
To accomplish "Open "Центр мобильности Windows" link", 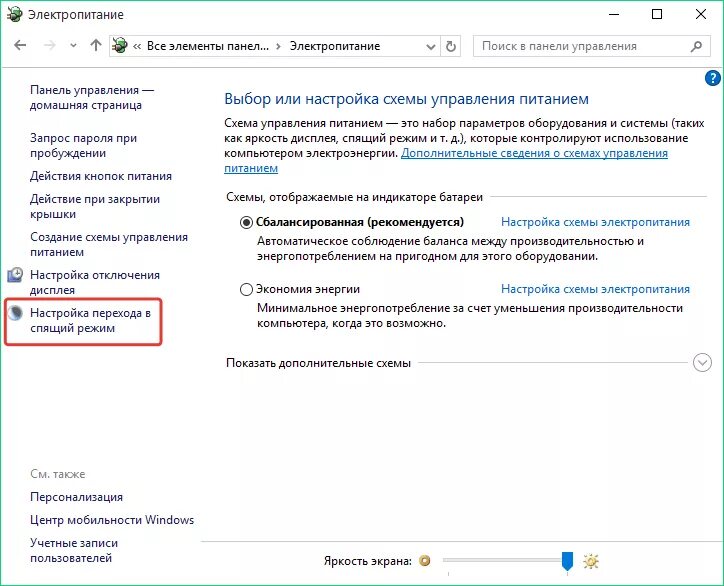I will pos(112,520).
